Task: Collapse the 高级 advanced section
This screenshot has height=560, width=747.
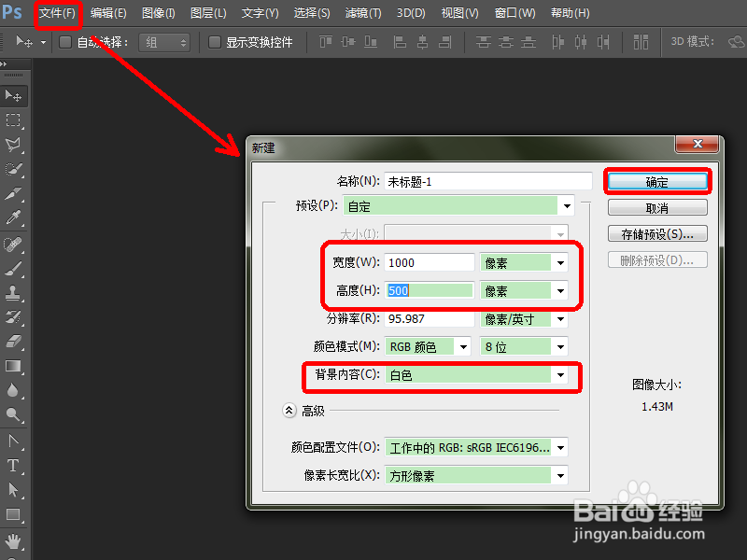Action: [x=289, y=410]
